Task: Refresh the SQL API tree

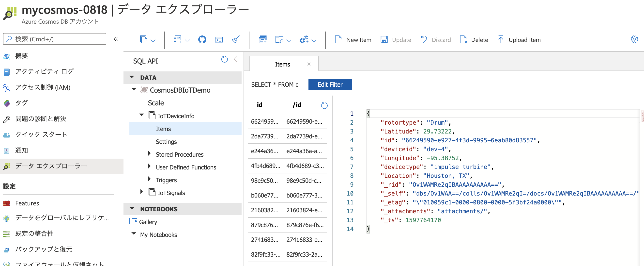Action: tap(224, 59)
